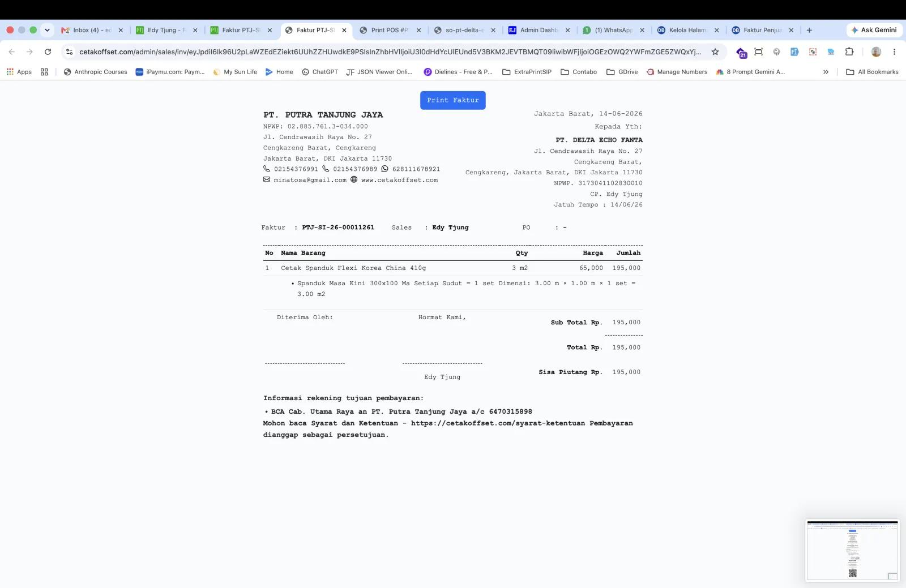This screenshot has width=906, height=588.
Task: Open the ChatGPT bookmark
Action: point(320,72)
